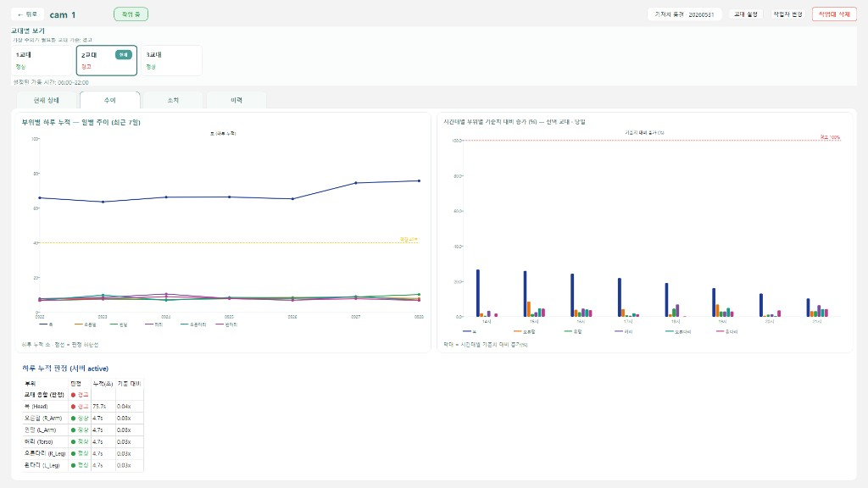
Task: Click the 작업자 변경 button
Action: point(787,14)
